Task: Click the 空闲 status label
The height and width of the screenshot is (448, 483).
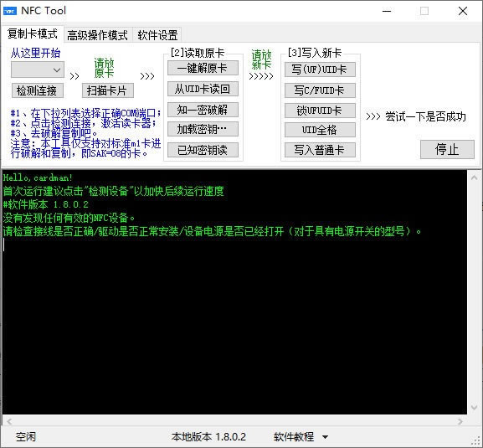Action: pos(26,436)
